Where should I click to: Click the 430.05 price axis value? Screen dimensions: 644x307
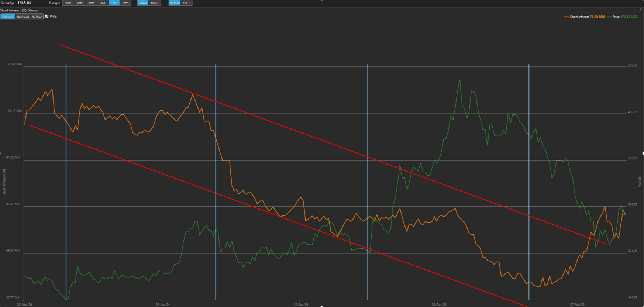click(x=633, y=112)
